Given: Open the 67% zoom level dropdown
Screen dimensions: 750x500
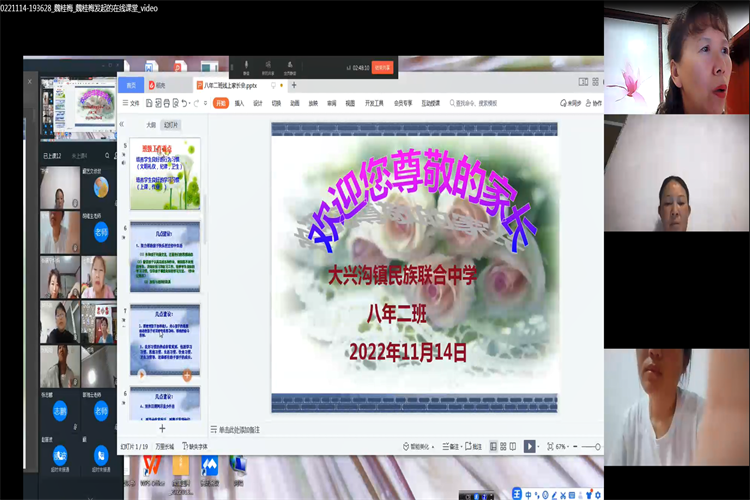Looking at the screenshot, I should pos(562,446).
